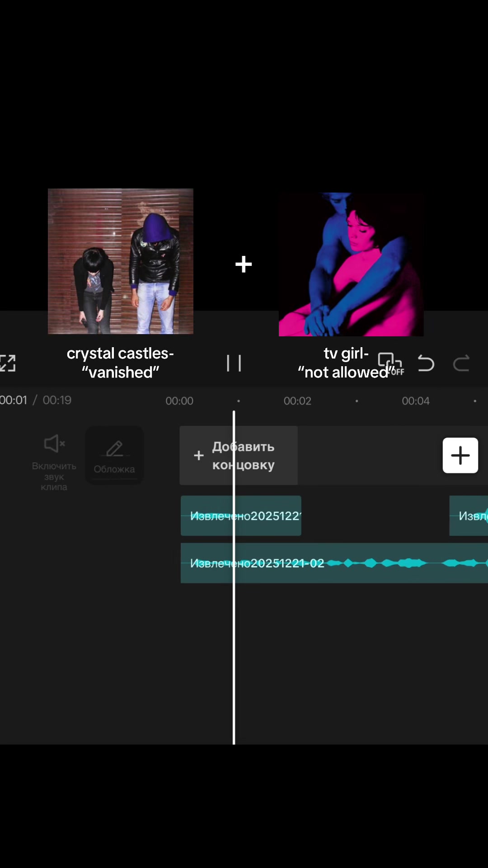This screenshot has height=868, width=488.
Task: Open fullscreen preview via expand icon
Action: pyautogui.click(x=7, y=363)
